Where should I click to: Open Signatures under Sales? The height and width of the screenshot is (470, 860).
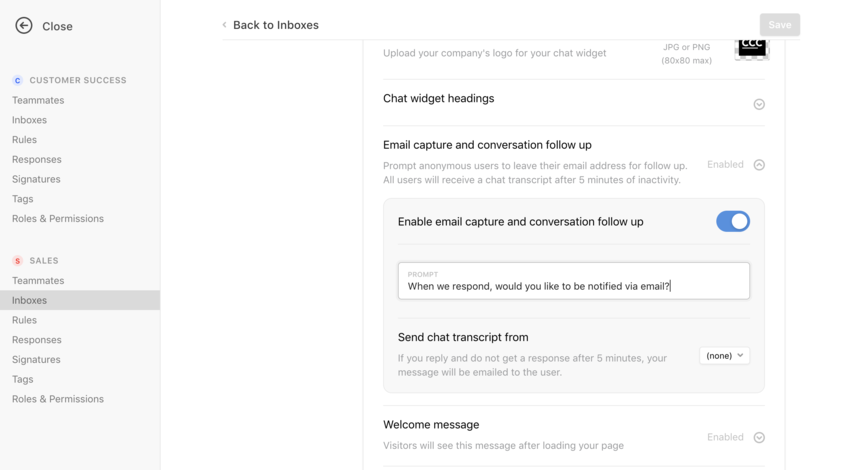36,359
